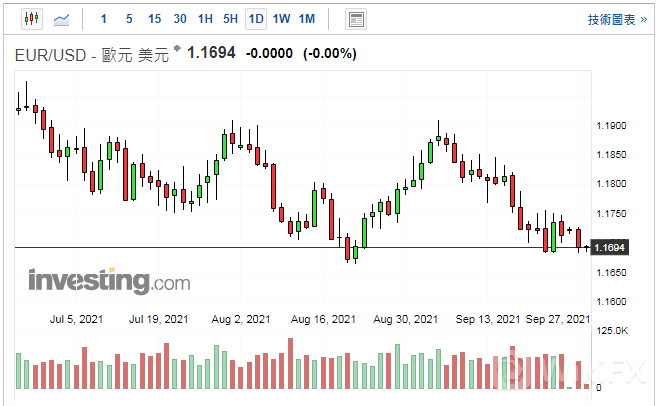Switch to the area line chart icon

62,19
